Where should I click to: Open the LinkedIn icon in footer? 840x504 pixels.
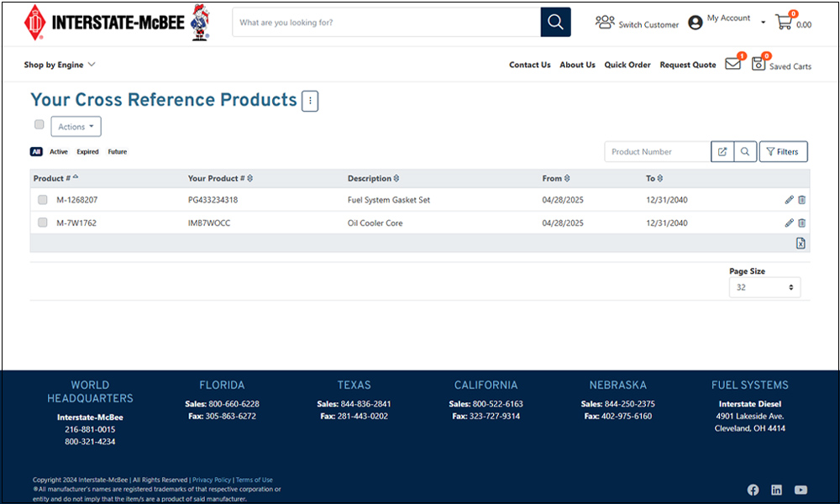click(x=776, y=490)
